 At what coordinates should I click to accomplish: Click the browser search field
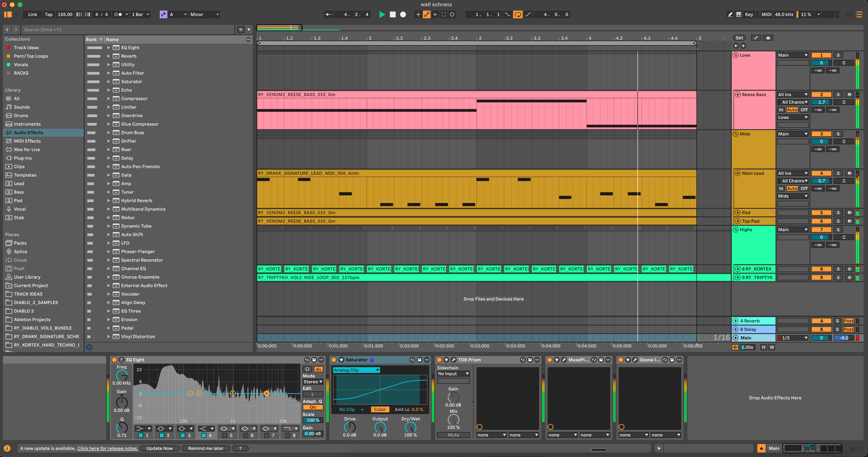pos(128,30)
